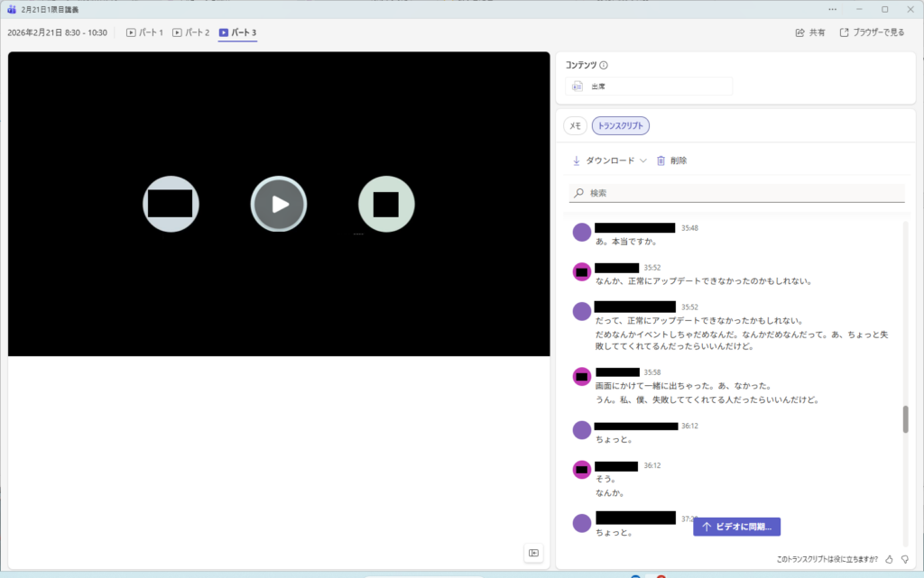Viewport: 924px width, 578px height.
Task: Open the 出席 attendance file
Action: pyautogui.click(x=649, y=87)
